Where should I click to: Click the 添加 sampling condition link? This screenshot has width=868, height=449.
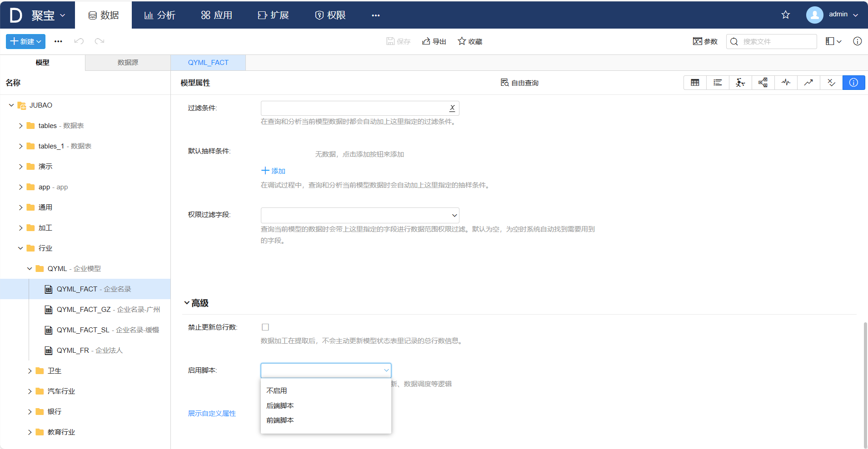coord(274,171)
